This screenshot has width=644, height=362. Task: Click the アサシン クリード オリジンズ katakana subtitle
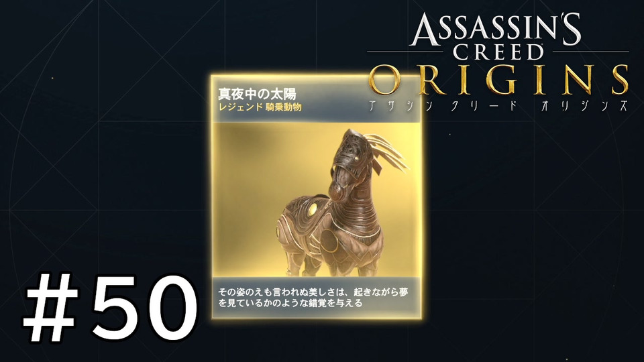point(497,106)
